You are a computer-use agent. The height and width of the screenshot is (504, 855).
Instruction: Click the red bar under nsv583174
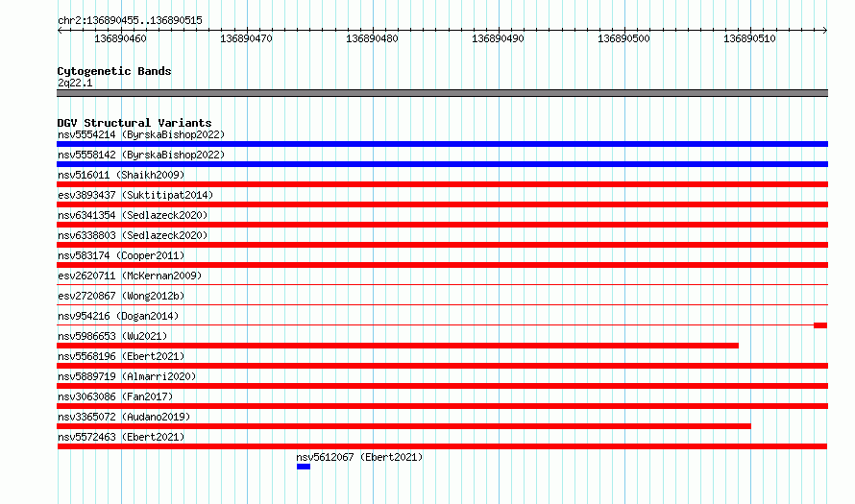(x=442, y=265)
